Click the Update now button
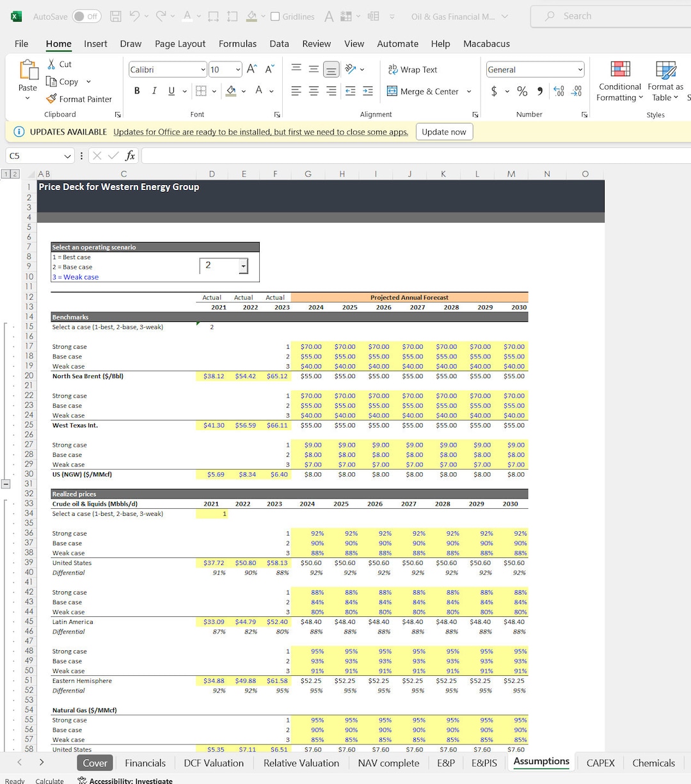 pyautogui.click(x=444, y=131)
